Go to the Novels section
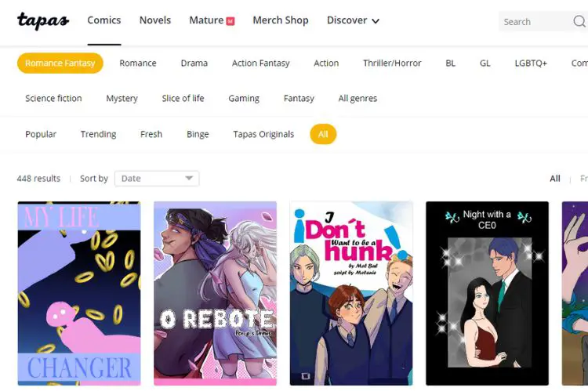The image size is (588, 391). pyautogui.click(x=155, y=20)
